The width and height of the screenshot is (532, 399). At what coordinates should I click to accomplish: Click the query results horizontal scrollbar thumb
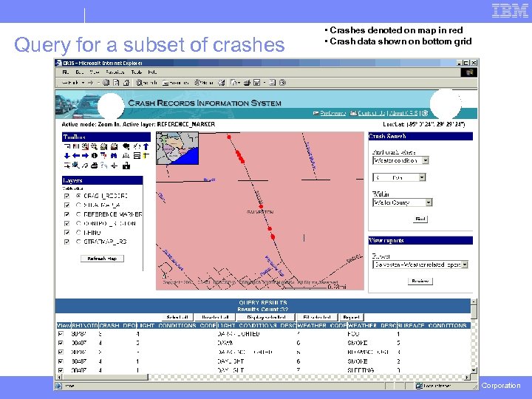coord(105,377)
